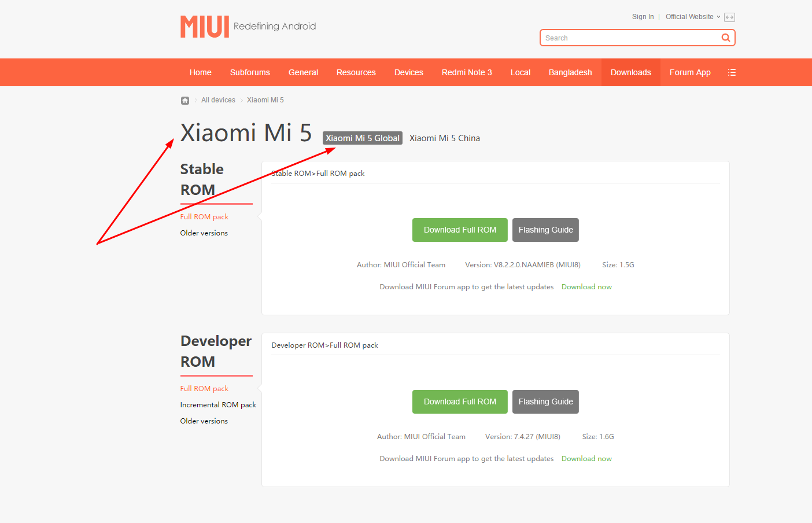
Task: Click the Developer ROM>Full ROM pack title
Action: coord(324,345)
